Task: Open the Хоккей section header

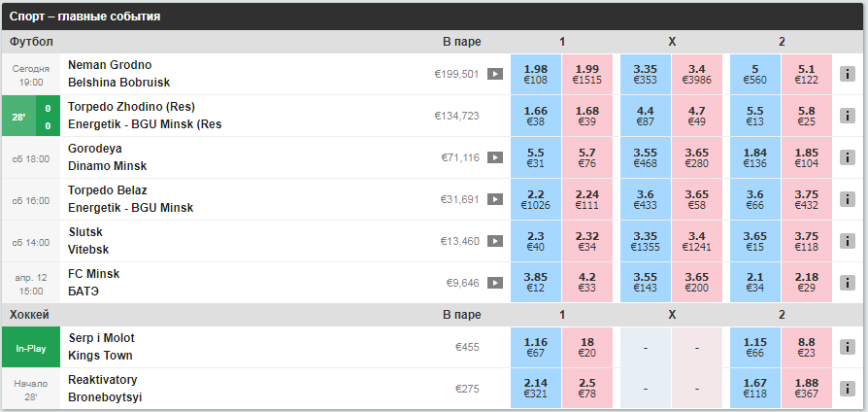Action: coord(29,315)
